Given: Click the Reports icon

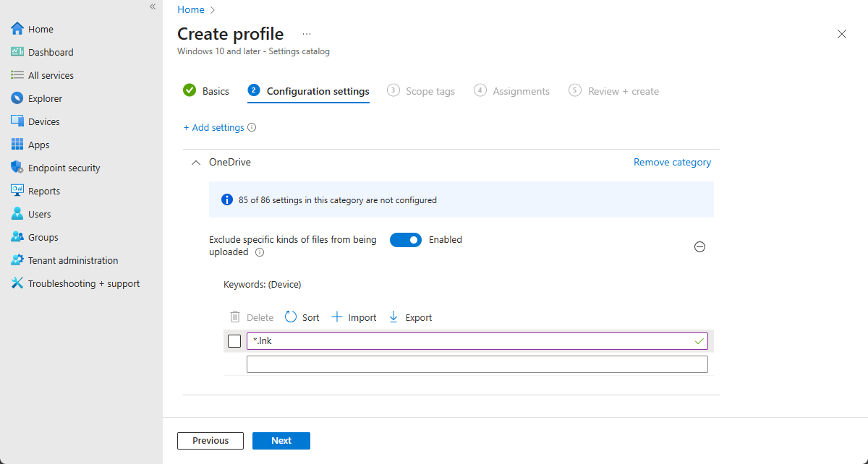Looking at the screenshot, I should click(17, 191).
